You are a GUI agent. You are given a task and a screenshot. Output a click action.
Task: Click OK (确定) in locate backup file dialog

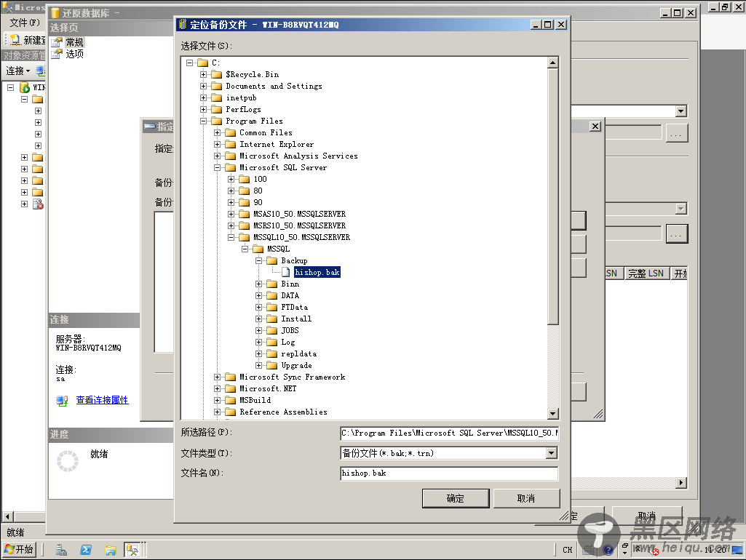(x=456, y=498)
